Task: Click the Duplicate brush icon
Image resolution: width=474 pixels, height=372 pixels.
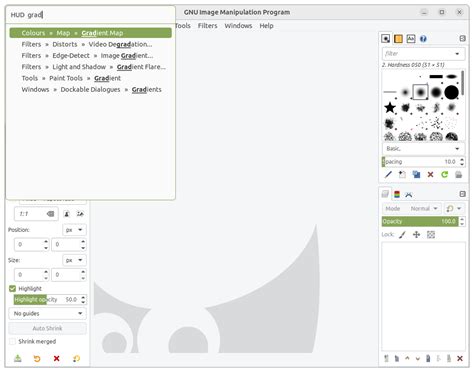Action: [416, 174]
